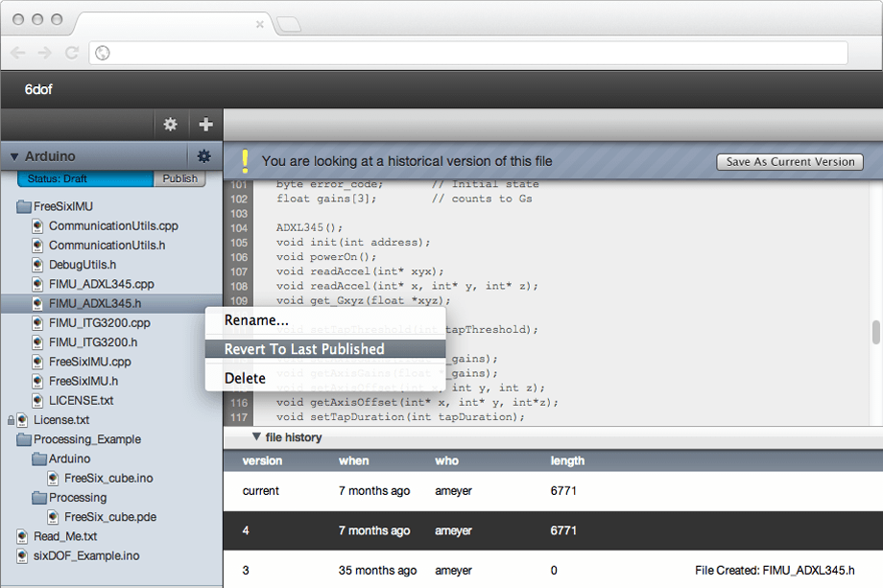Click the 6dof project title
Viewport: 883px width, 588px height.
pos(38,89)
